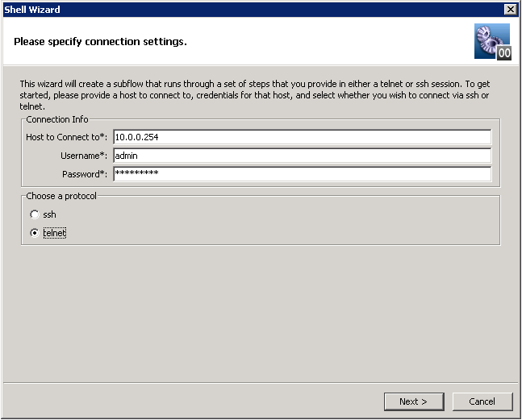Click the Host to Connect to field
This screenshot has height=420, width=522.
pyautogui.click(x=302, y=137)
